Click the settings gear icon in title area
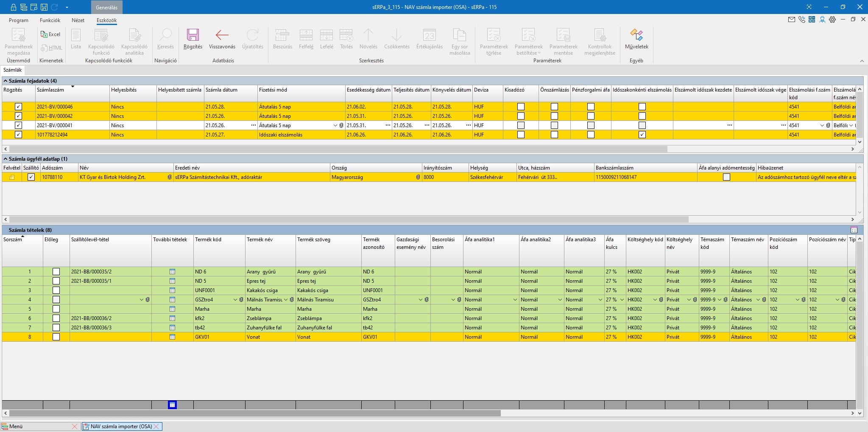868x432 pixels. point(832,20)
